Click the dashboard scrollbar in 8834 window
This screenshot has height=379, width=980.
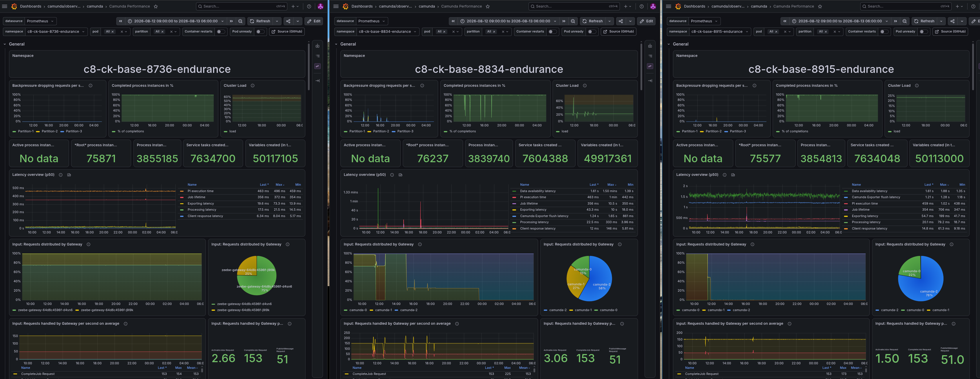(x=641, y=67)
